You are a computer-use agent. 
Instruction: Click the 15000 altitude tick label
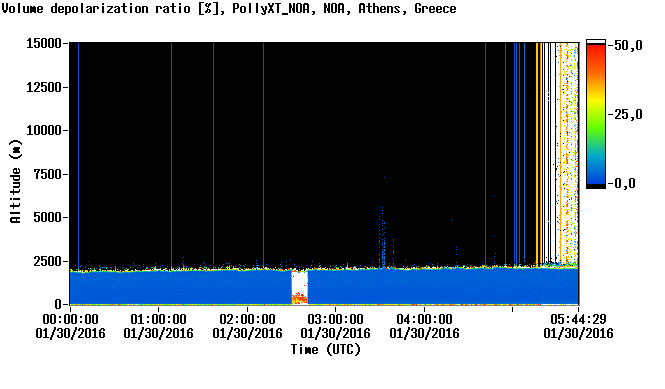pos(44,43)
